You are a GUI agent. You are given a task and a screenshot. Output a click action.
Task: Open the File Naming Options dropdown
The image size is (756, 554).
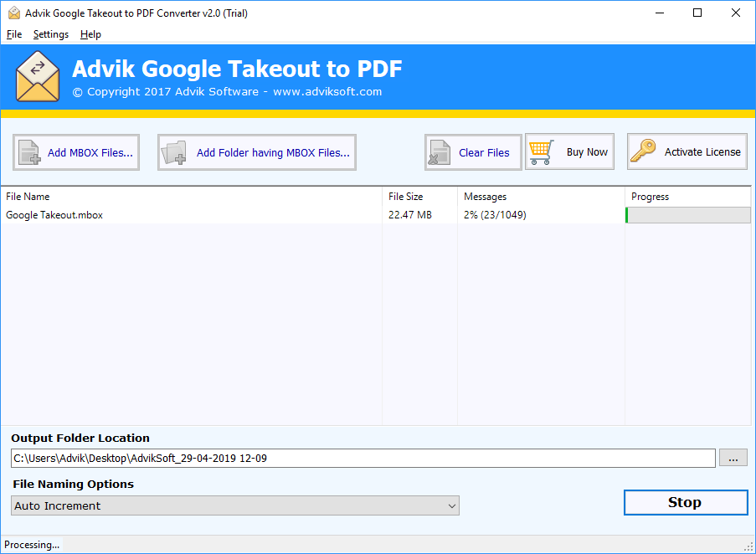click(x=234, y=505)
